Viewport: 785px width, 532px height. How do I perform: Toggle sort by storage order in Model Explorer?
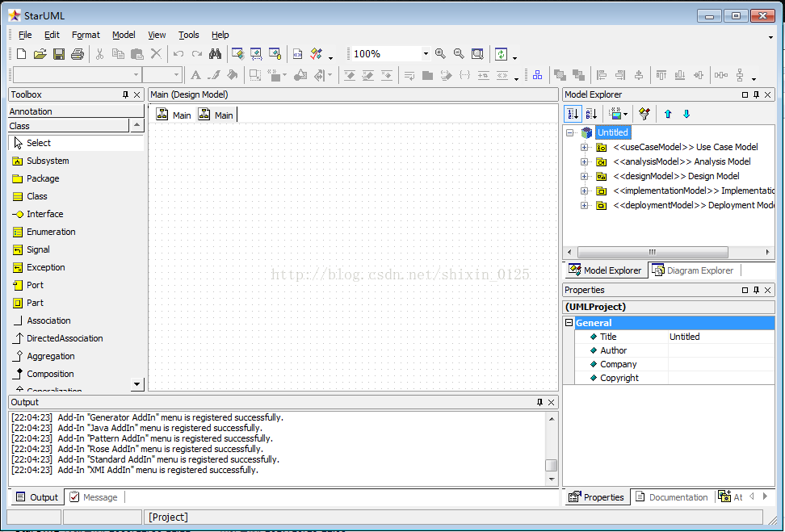click(x=573, y=114)
